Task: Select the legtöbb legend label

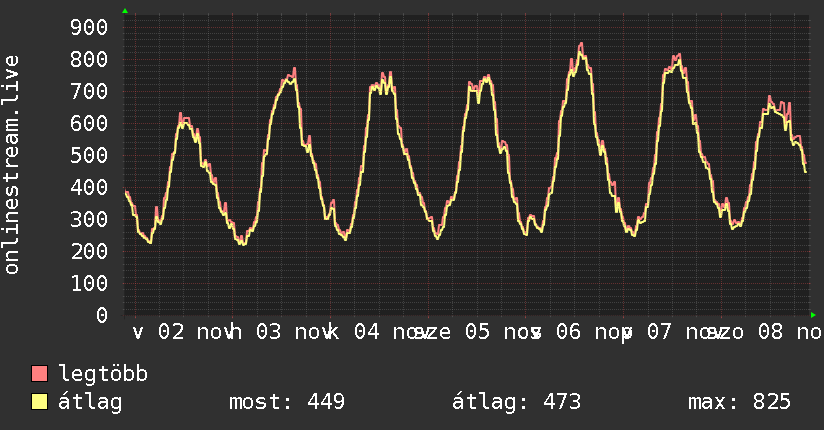Action: pos(104,375)
